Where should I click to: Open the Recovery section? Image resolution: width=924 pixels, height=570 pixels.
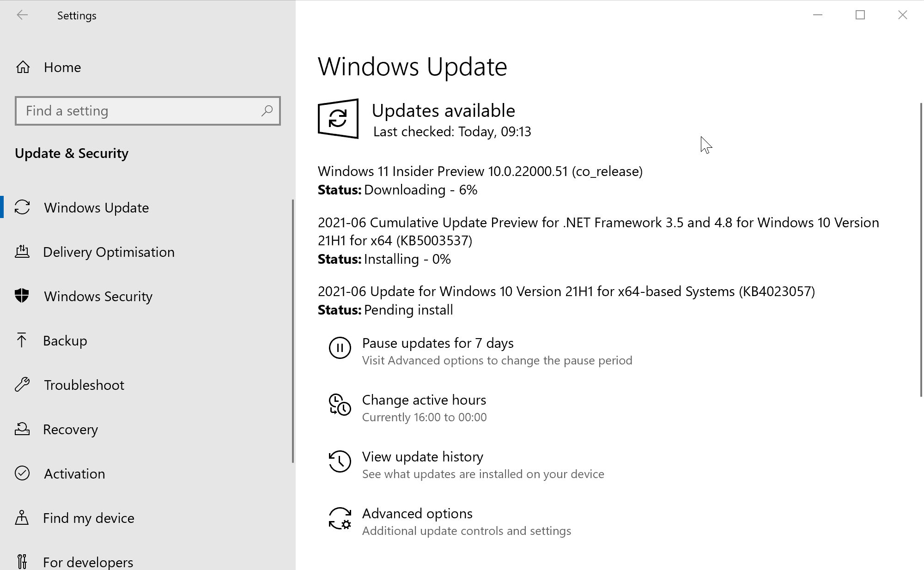click(x=70, y=429)
